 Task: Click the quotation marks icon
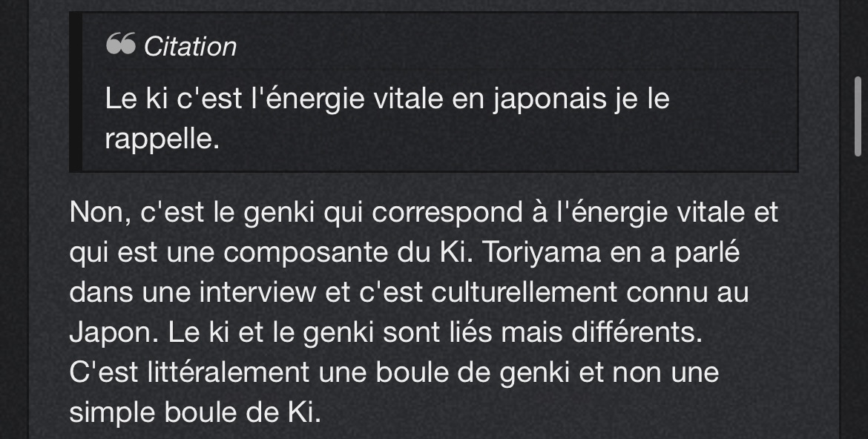[120, 46]
